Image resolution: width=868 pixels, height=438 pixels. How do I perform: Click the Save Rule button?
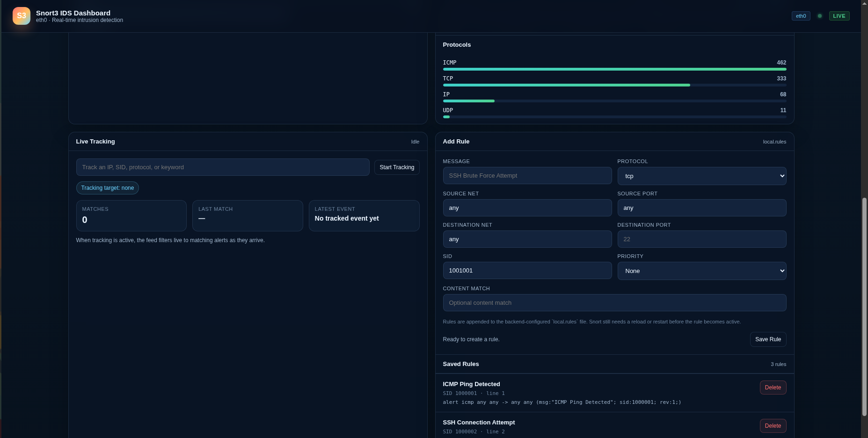click(x=768, y=339)
